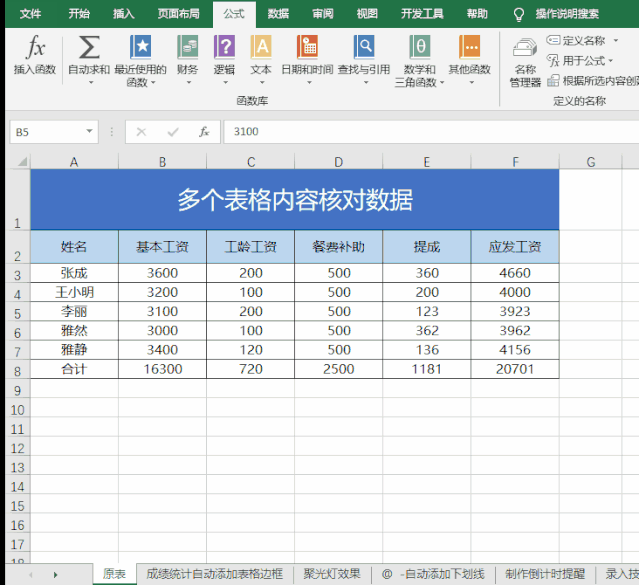Select the 制作倒计时提醒 sheet tab
639x585 pixels.
(x=545, y=574)
